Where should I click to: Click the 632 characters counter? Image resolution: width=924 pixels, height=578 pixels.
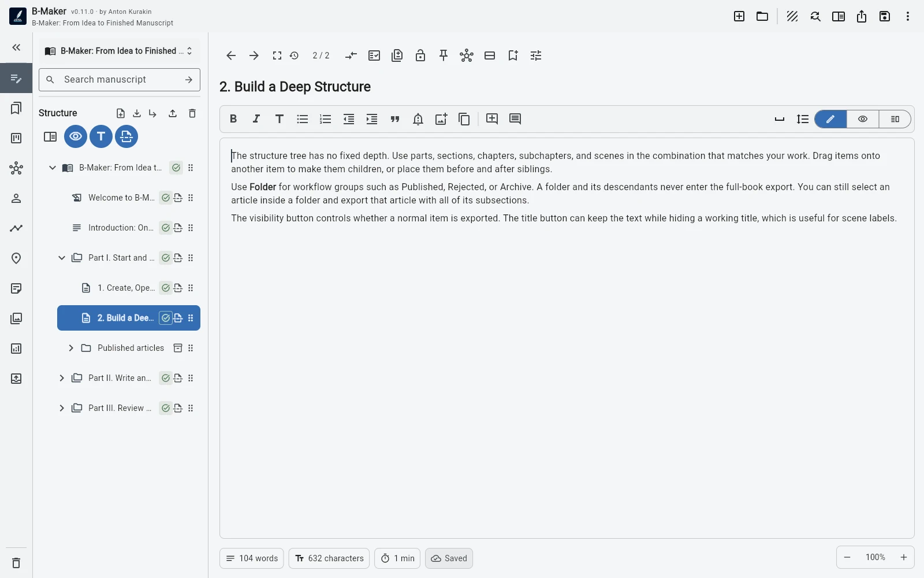329,558
